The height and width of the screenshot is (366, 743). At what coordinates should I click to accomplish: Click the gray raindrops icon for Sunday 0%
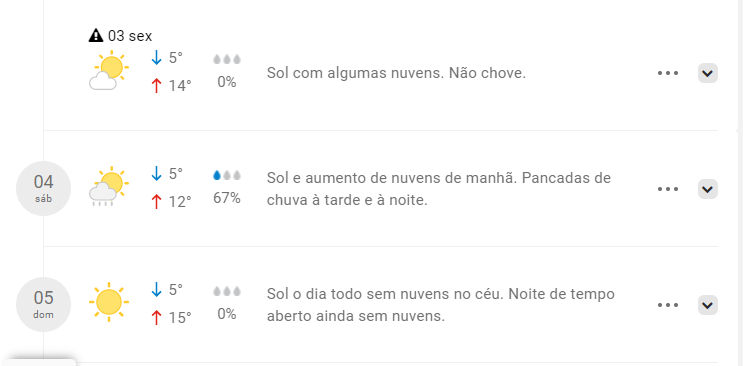pyautogui.click(x=227, y=291)
